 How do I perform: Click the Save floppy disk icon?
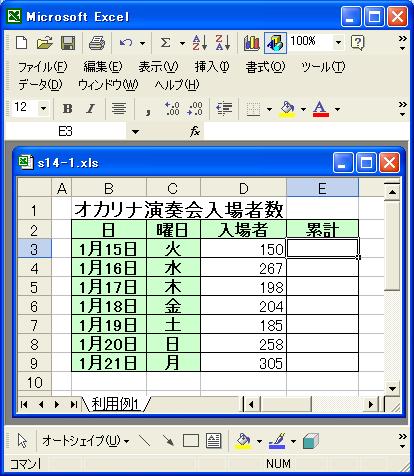pyautogui.click(x=68, y=43)
